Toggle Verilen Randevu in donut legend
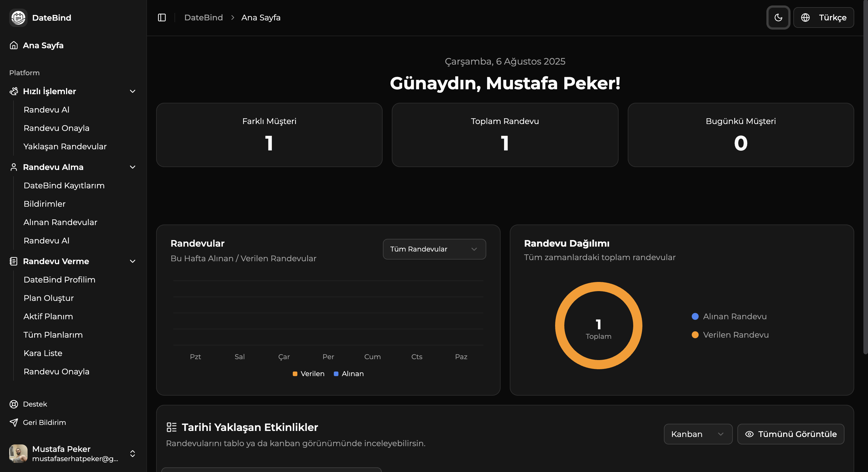Image resolution: width=868 pixels, height=472 pixels. coord(730,335)
